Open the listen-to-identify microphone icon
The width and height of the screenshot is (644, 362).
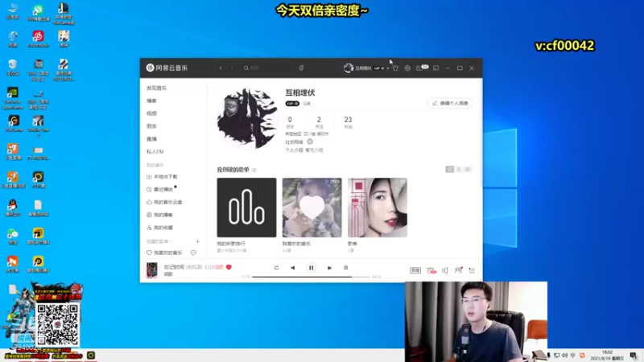point(301,68)
